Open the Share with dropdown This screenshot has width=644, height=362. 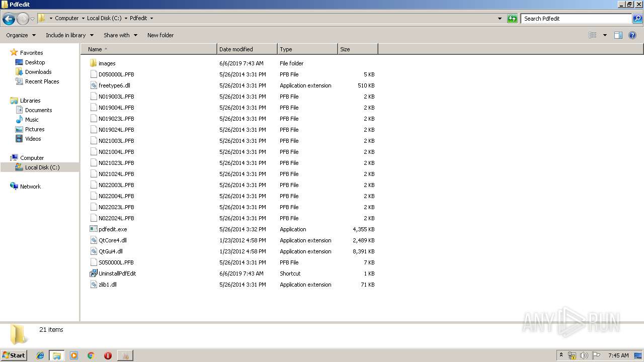point(120,35)
